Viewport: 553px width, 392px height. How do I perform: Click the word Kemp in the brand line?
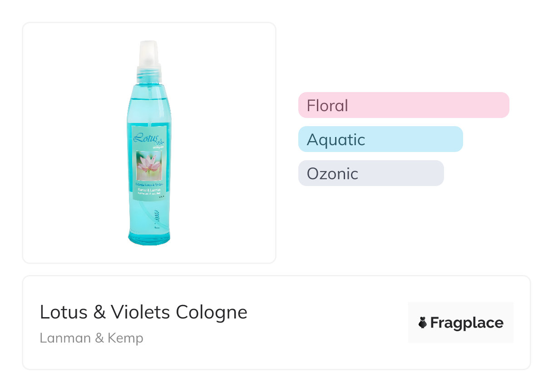pyautogui.click(x=125, y=338)
